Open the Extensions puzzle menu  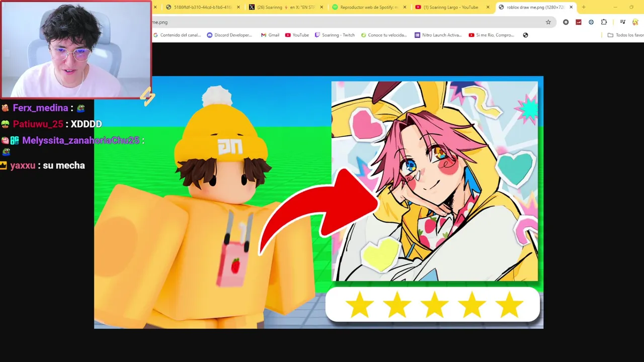(604, 22)
